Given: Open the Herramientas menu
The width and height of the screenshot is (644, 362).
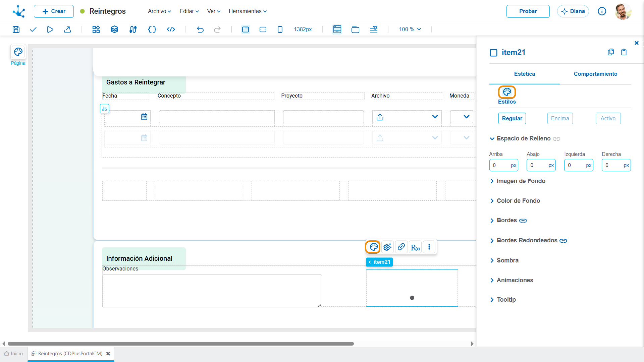Looking at the screenshot, I should click(x=248, y=11).
